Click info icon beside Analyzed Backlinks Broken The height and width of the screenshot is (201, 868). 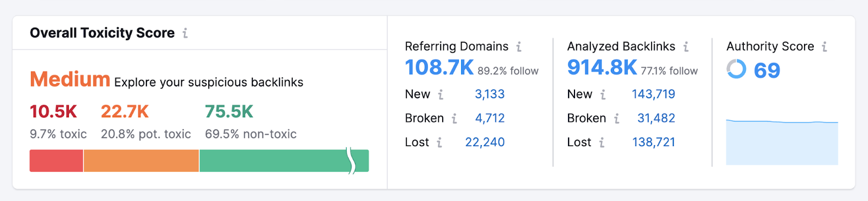pyautogui.click(x=616, y=118)
